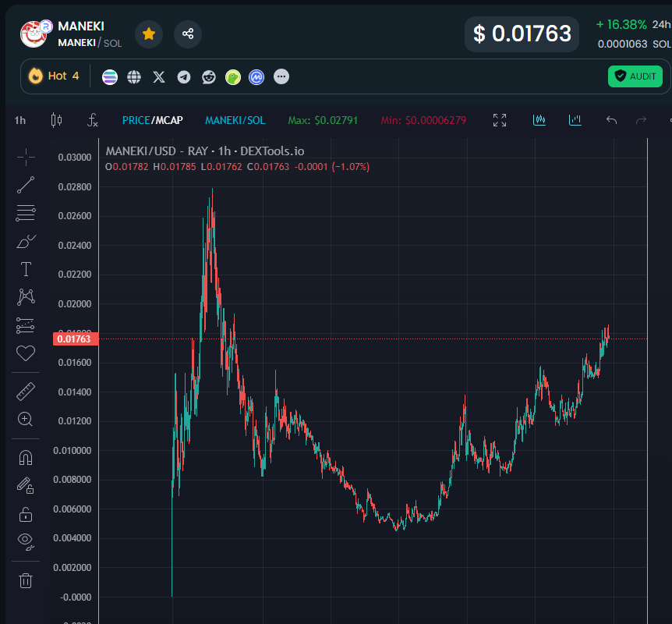This screenshot has width=672, height=624.
Task: Click the Min: $0.00006279 label
Action: (423, 121)
